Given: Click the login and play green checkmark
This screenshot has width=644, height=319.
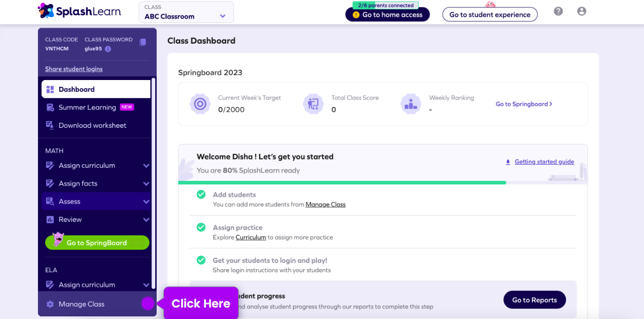Looking at the screenshot, I should [201, 260].
